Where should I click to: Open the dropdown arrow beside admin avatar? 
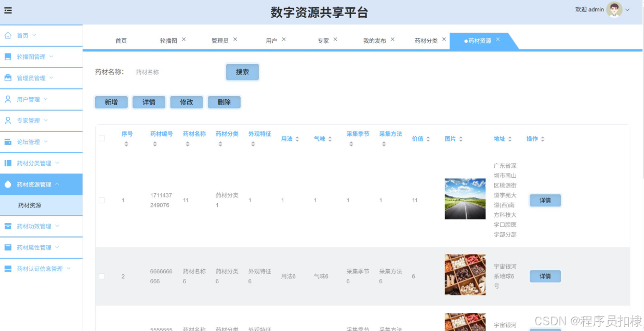click(x=627, y=10)
